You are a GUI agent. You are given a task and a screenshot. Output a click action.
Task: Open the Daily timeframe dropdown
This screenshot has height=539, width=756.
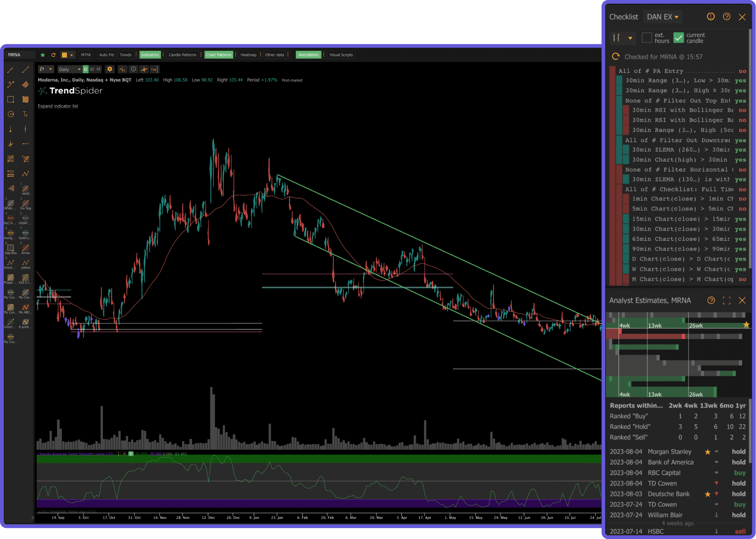coord(70,69)
